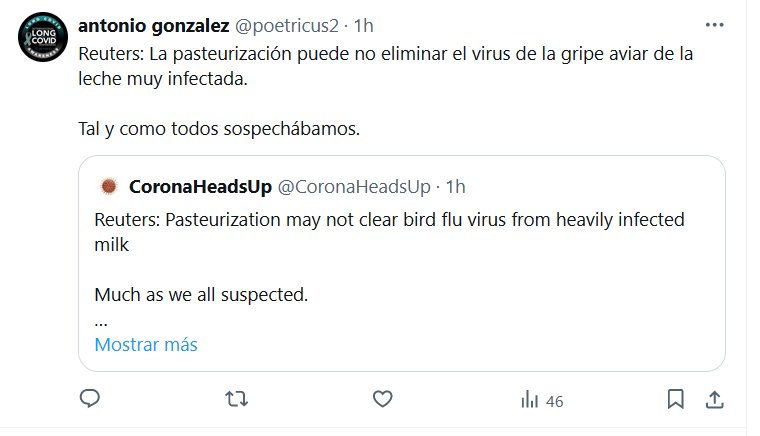Bookmark the tweet with the bookmark icon
The image size is (760, 436).
click(676, 399)
